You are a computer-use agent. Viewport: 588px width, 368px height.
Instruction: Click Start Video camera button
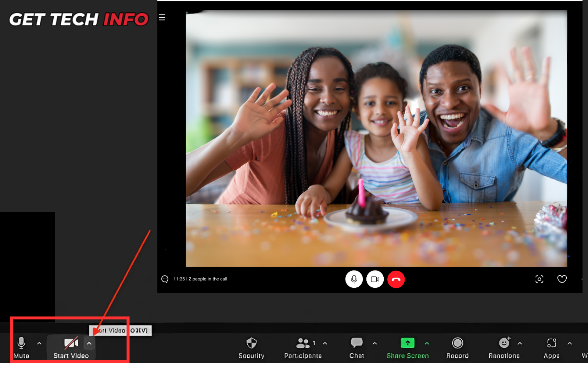[x=71, y=347]
